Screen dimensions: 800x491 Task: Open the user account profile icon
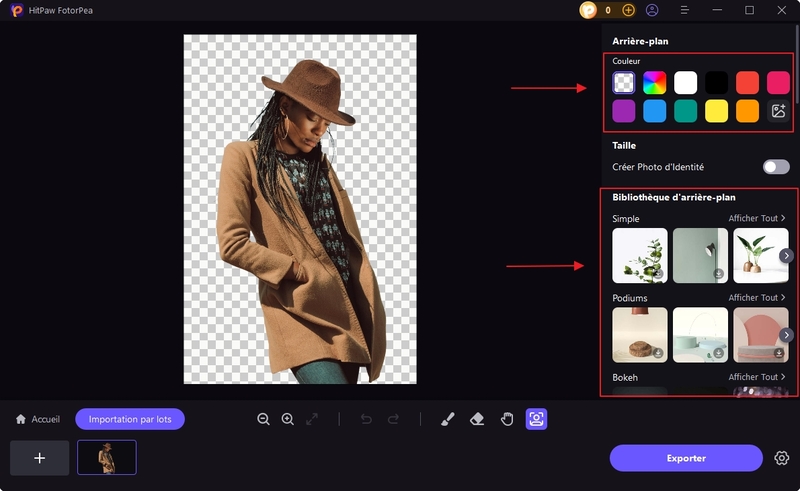coord(652,10)
